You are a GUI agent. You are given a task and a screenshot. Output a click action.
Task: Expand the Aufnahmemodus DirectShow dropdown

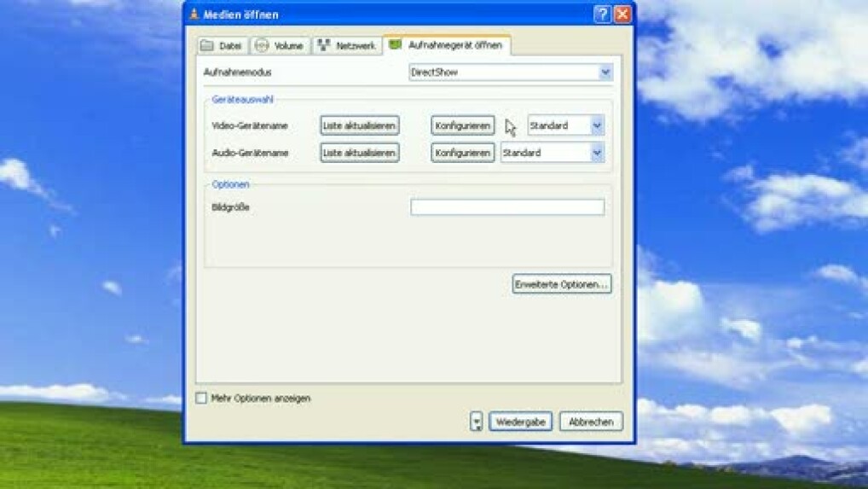pos(605,73)
